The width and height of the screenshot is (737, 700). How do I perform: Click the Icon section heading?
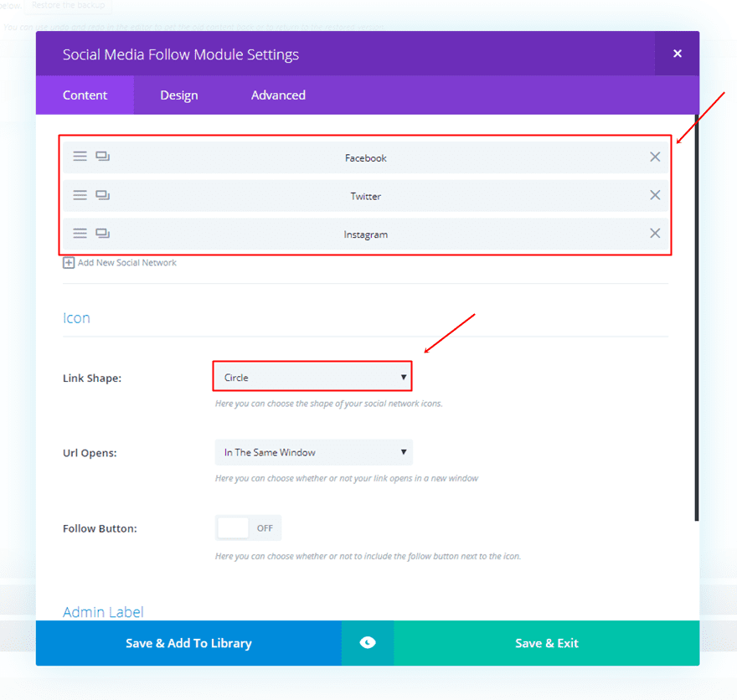(x=76, y=318)
